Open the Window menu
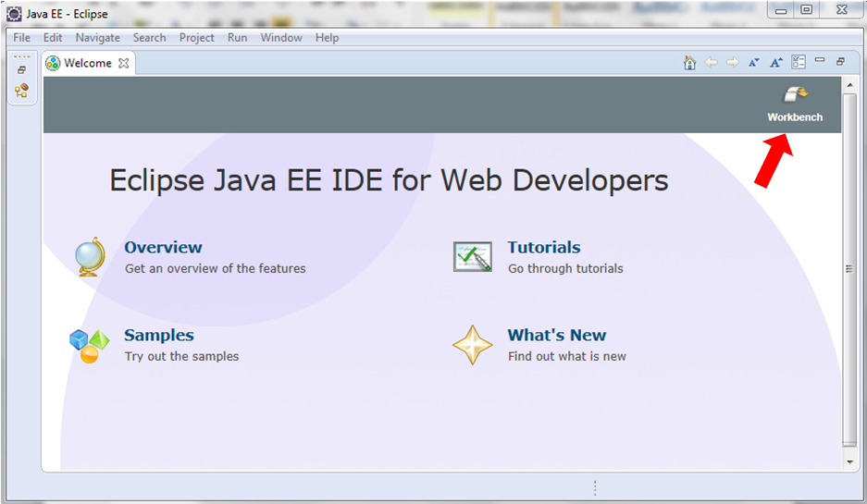 click(280, 38)
